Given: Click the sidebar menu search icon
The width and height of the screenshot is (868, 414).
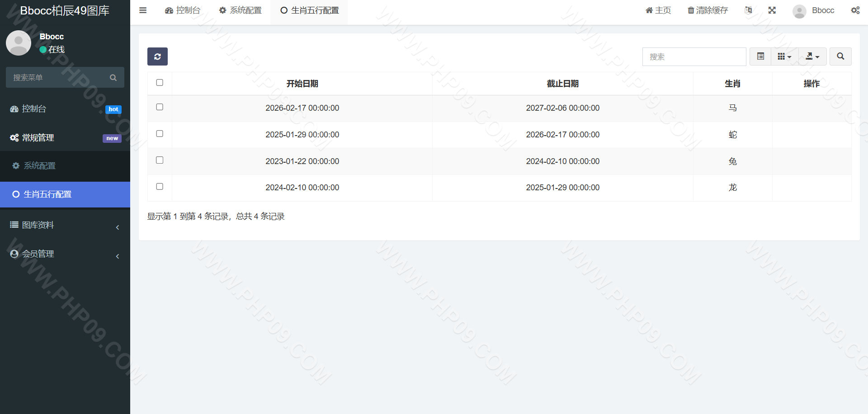Looking at the screenshot, I should [x=113, y=78].
